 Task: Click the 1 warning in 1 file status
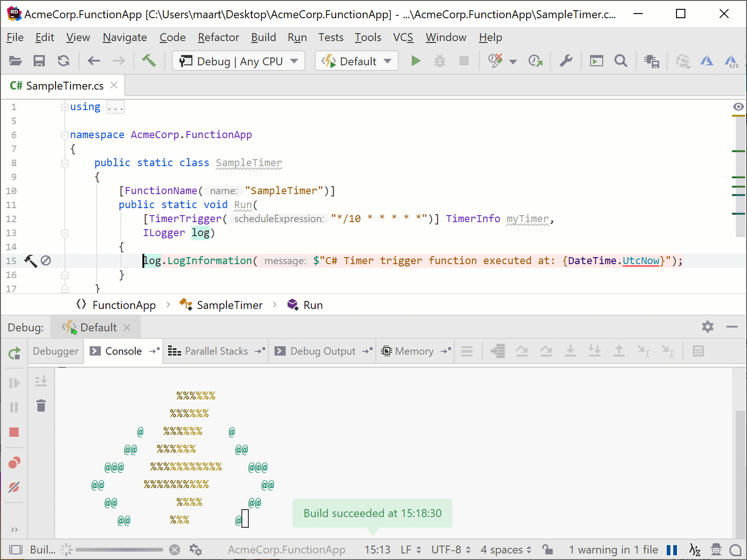pyautogui.click(x=613, y=550)
